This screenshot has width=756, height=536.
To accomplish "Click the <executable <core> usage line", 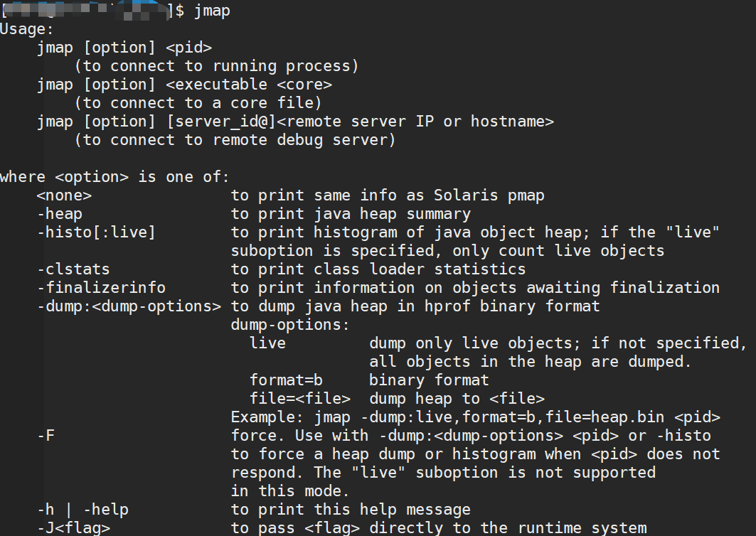I will point(185,85).
